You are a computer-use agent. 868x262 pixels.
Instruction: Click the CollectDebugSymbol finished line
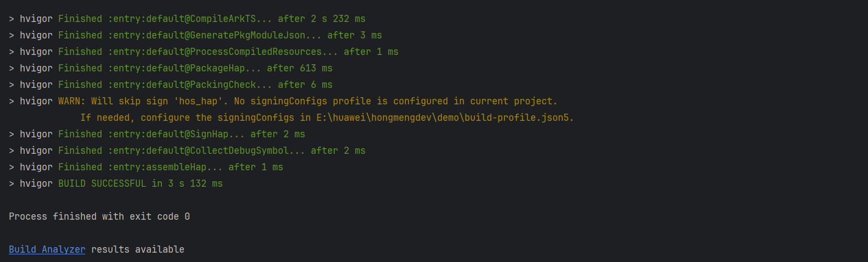coord(187,150)
